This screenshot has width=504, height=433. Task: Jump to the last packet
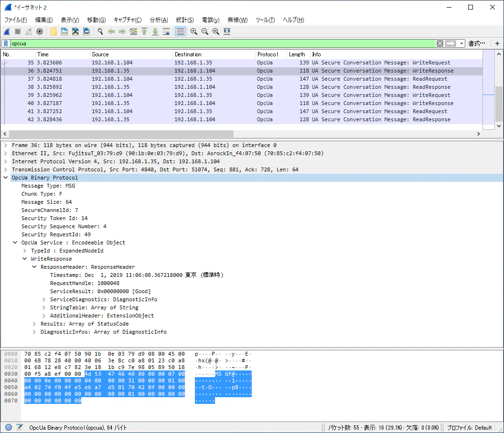pyautogui.click(x=155, y=32)
